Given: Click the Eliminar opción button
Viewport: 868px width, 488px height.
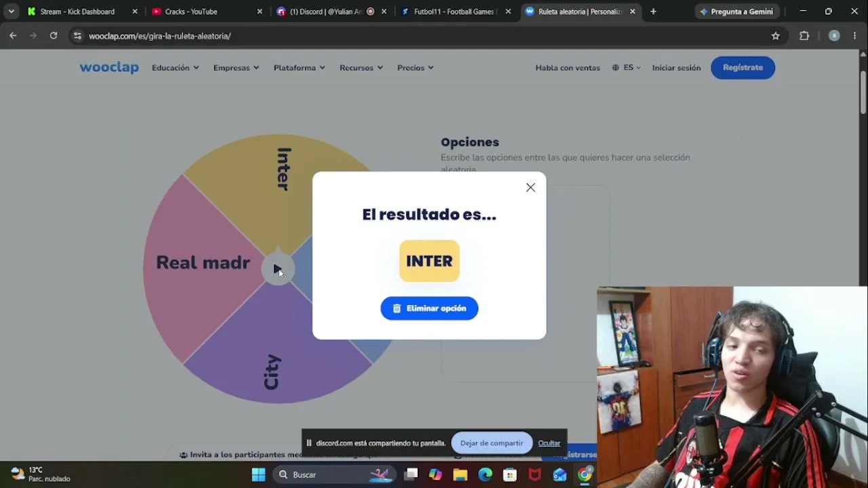Looking at the screenshot, I should pyautogui.click(x=429, y=308).
